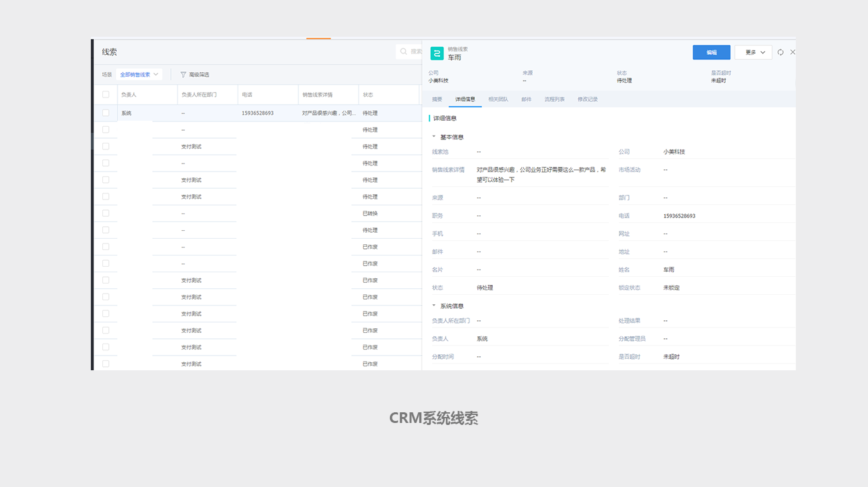Collapse the 系统信息 section
This screenshot has width=868, height=487.
[434, 306]
